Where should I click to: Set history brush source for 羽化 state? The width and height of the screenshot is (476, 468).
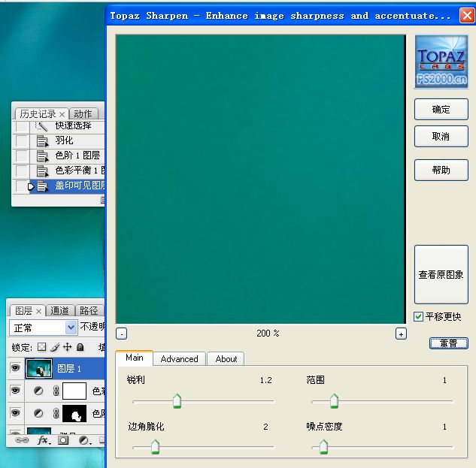pos(22,140)
